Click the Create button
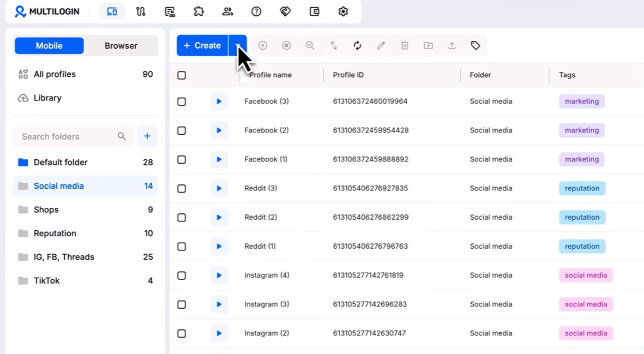644x354 pixels. (202, 46)
